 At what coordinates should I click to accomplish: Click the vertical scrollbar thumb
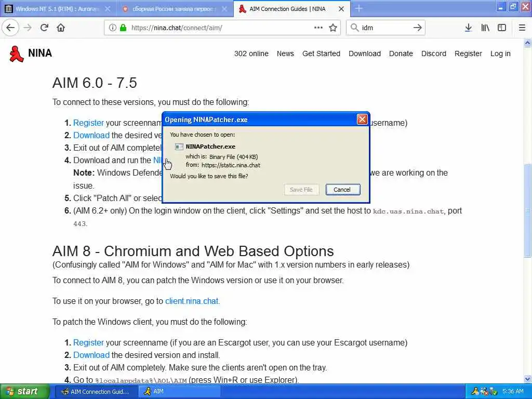coord(527,210)
